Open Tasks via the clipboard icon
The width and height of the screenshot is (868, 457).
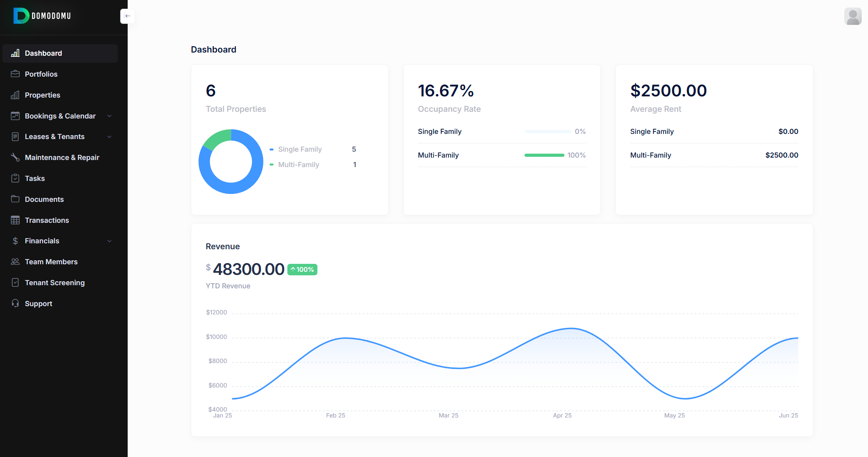pyautogui.click(x=15, y=178)
